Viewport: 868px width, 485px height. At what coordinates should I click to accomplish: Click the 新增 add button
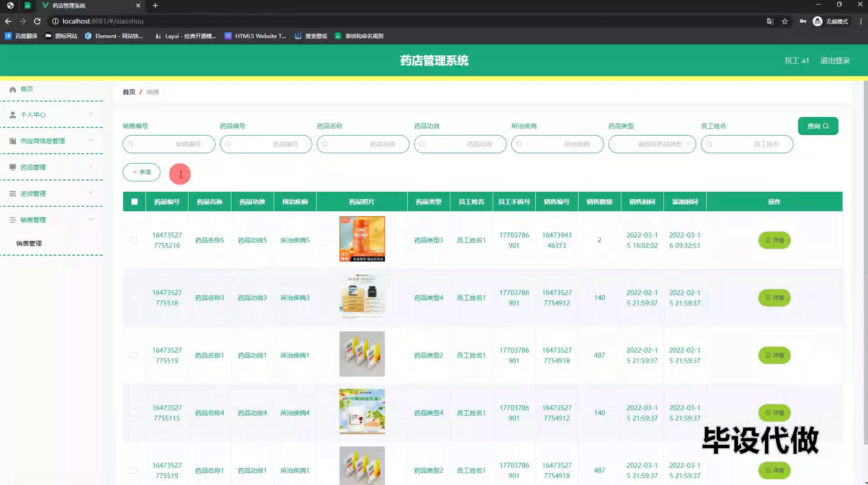tap(142, 172)
